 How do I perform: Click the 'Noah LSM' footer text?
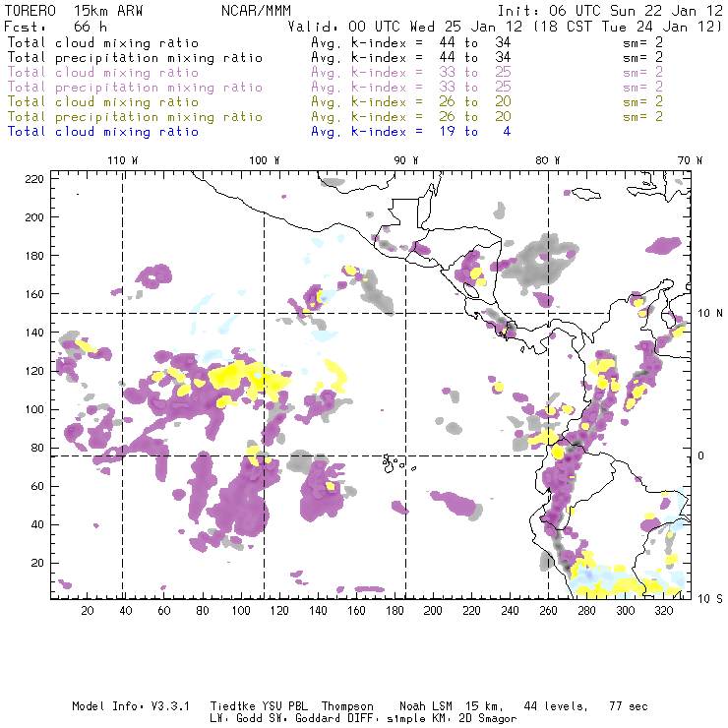426,706
